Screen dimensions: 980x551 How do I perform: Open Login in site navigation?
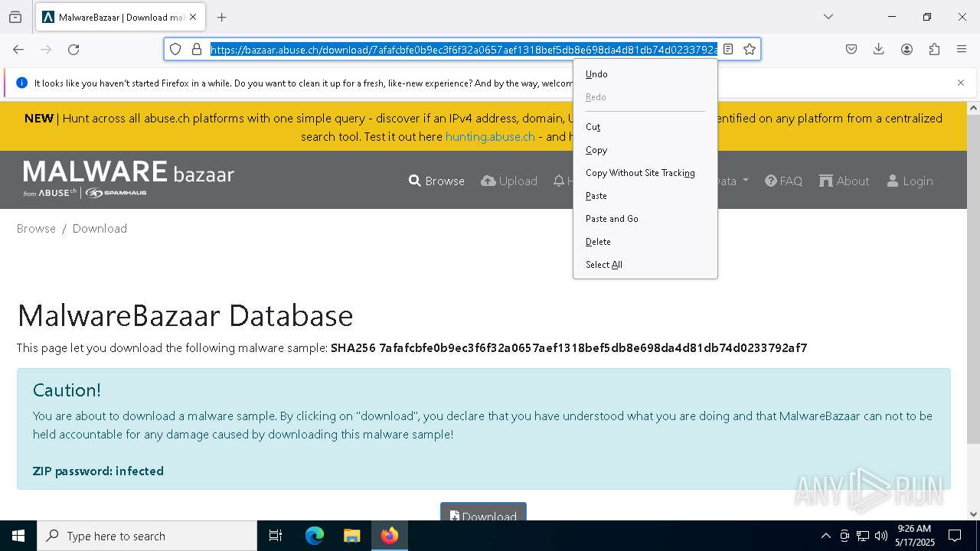pyautogui.click(x=910, y=181)
